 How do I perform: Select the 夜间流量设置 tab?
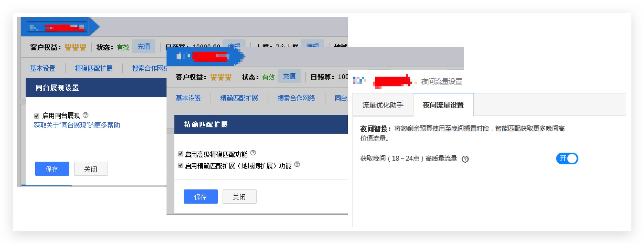point(443,105)
